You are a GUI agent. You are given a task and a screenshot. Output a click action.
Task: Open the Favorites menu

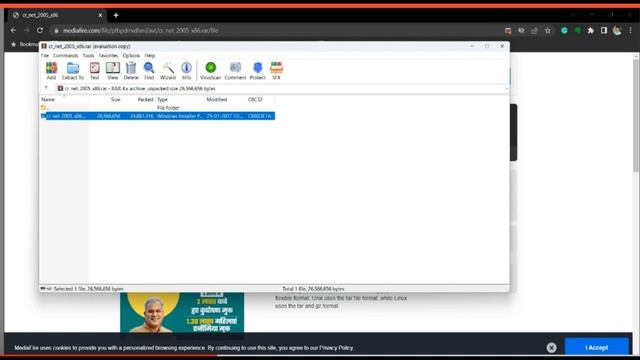pos(108,56)
